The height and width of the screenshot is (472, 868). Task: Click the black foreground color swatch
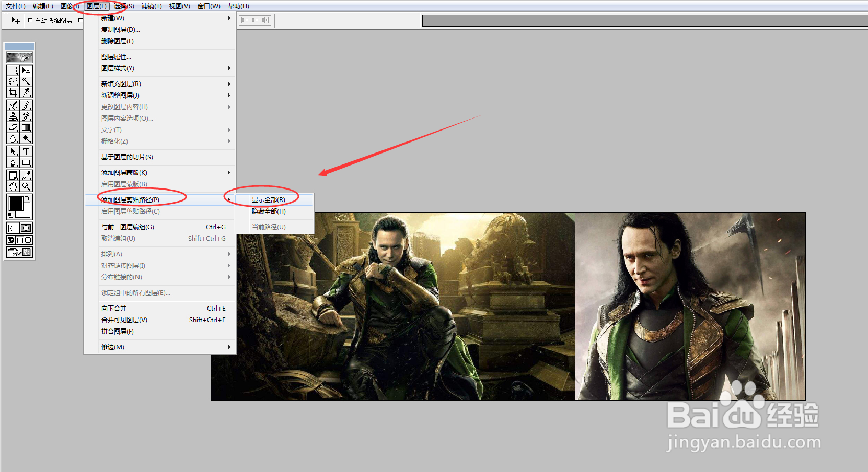(x=15, y=203)
